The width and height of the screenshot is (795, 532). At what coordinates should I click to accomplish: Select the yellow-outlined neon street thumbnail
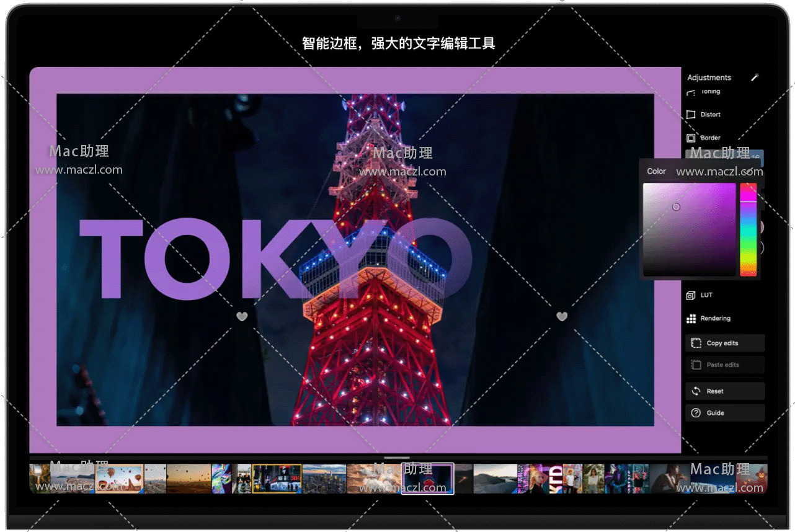[277, 479]
